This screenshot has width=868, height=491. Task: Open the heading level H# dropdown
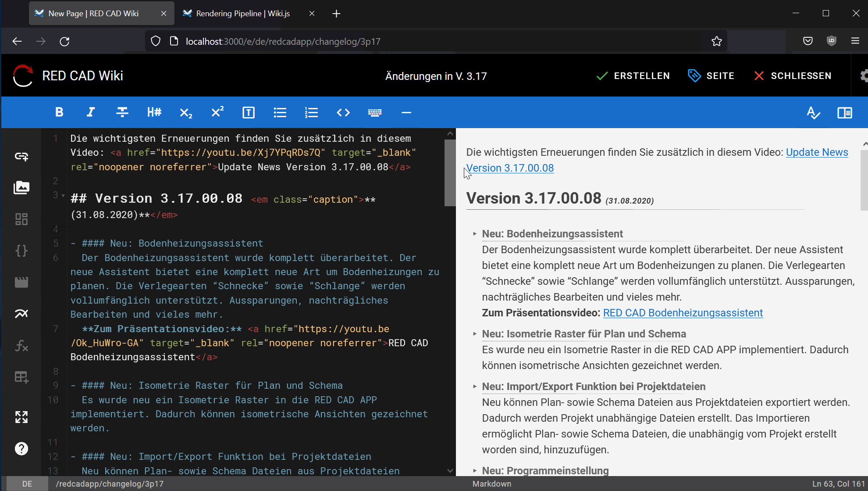click(x=154, y=112)
